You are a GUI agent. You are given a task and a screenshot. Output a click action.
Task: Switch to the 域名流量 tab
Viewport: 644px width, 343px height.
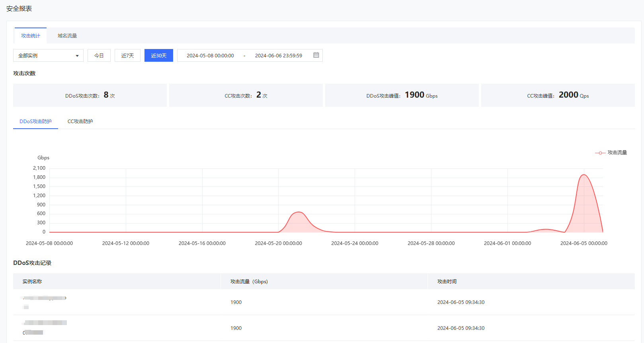(x=67, y=36)
